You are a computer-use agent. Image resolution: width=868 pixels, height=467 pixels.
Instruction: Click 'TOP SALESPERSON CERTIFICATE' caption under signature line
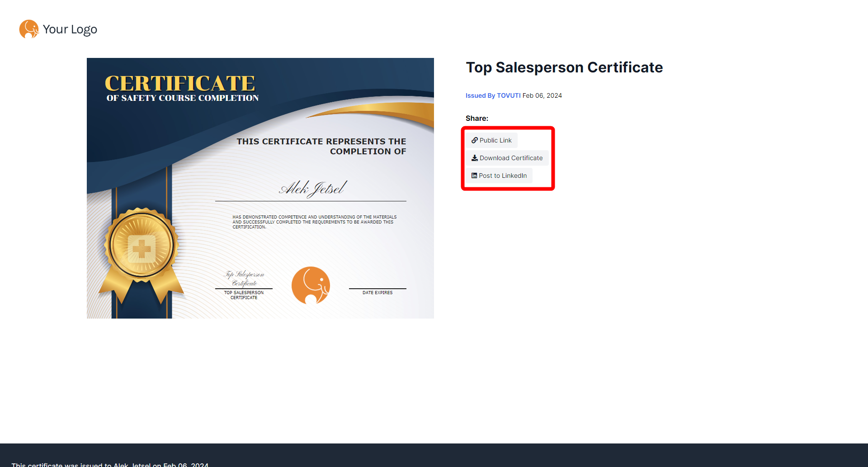[244, 295]
